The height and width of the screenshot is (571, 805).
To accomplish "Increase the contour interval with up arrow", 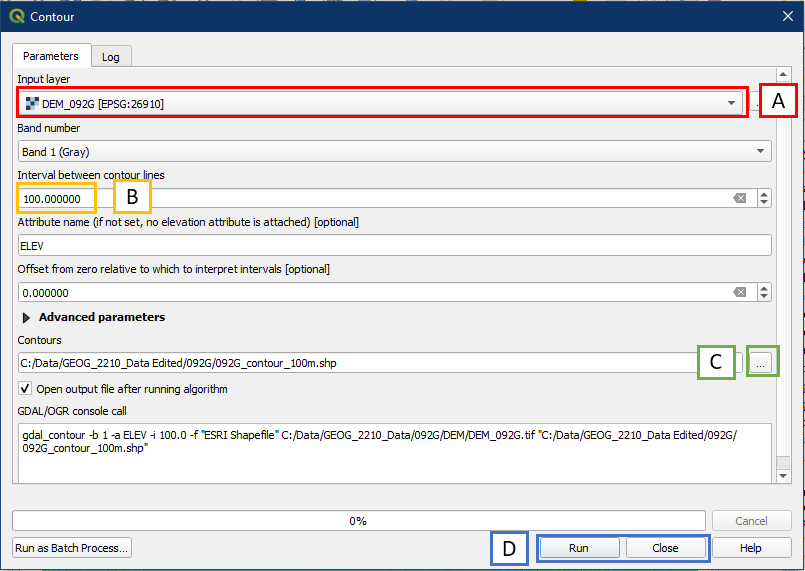I will point(765,194).
